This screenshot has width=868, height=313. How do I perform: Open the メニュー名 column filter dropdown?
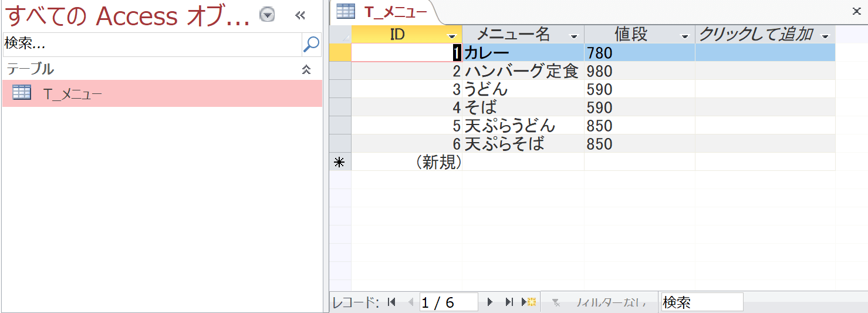(x=574, y=36)
